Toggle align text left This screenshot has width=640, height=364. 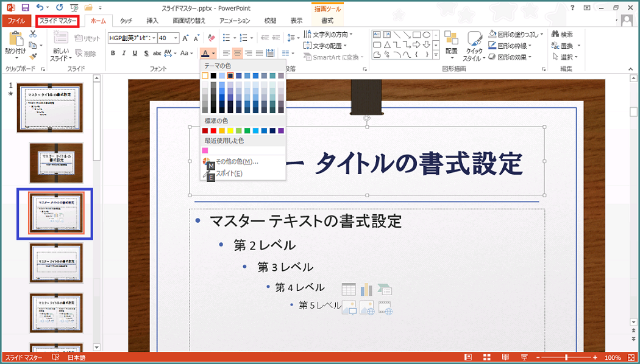[227, 53]
